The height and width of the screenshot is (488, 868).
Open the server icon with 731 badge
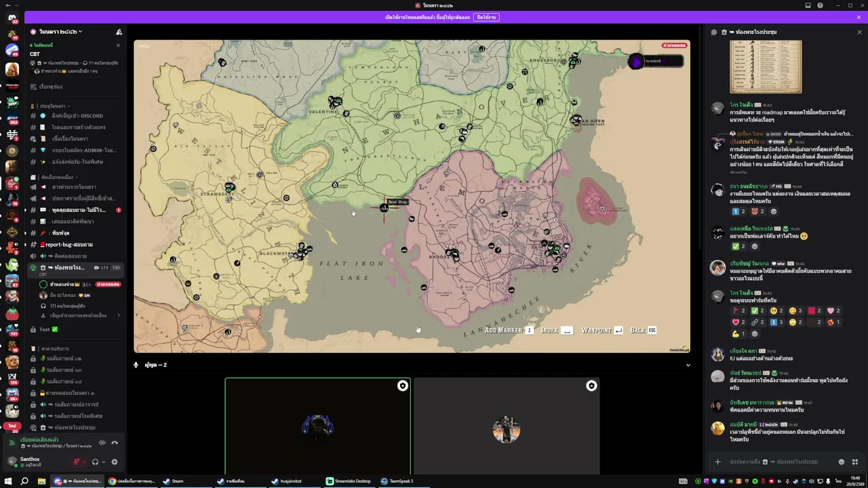pos(12,330)
